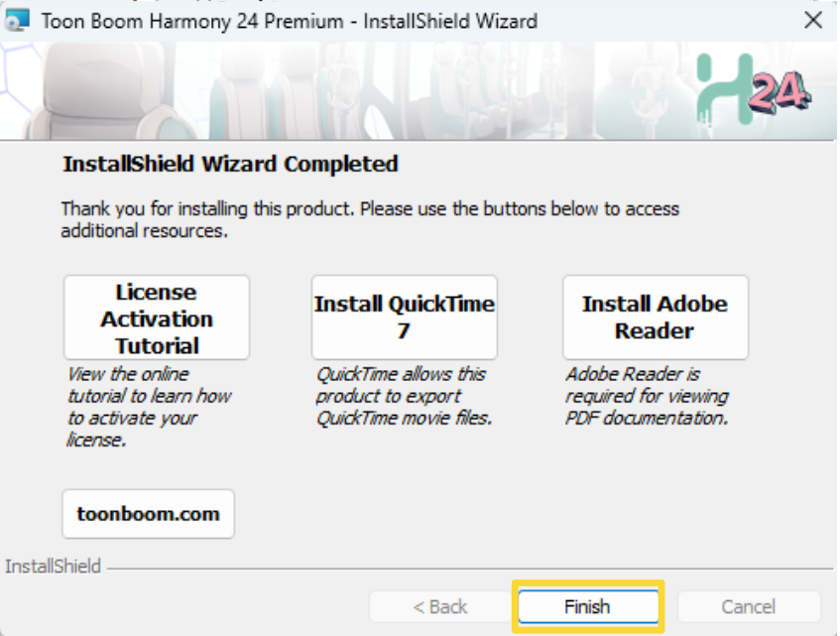This screenshot has height=636, width=840.
Task: Launch the Install Adobe Reader option
Action: [x=655, y=318]
